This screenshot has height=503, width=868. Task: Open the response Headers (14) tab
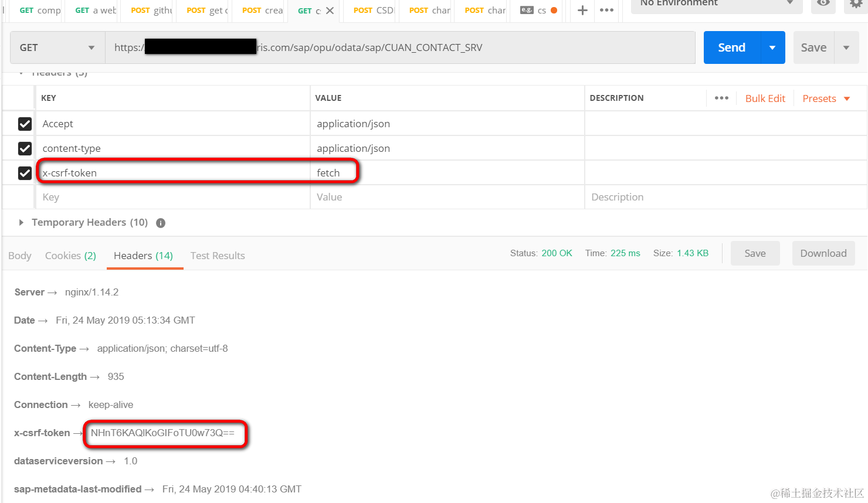pyautogui.click(x=143, y=256)
